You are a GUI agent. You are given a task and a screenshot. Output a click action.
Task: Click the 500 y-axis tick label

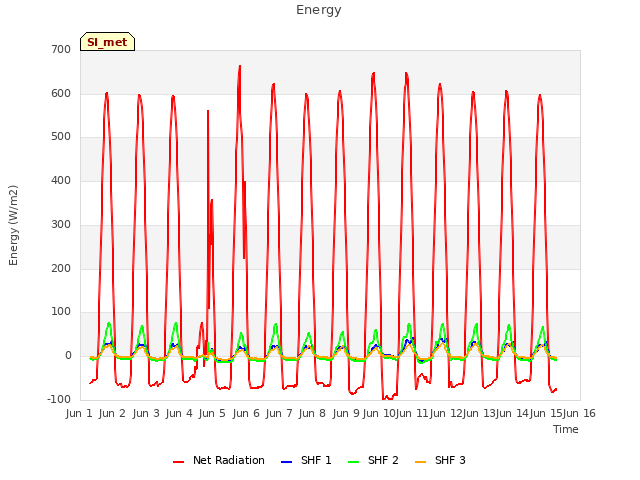pos(61,137)
